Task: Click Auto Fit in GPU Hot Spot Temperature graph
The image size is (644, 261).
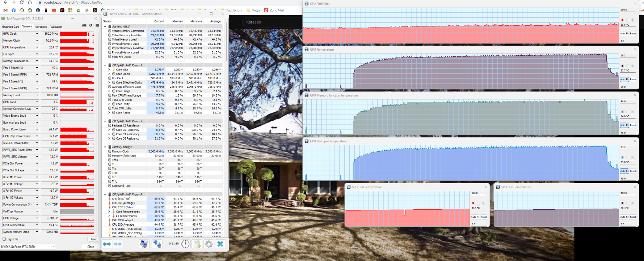Action: (x=624, y=171)
